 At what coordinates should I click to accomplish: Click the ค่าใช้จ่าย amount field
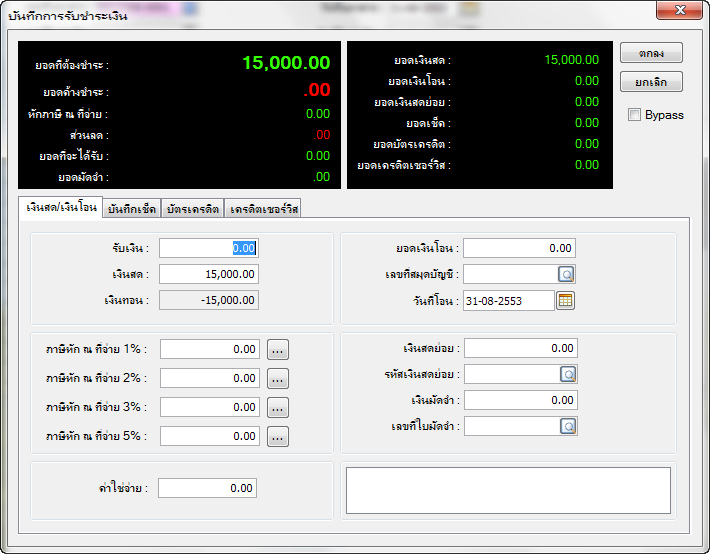point(207,488)
